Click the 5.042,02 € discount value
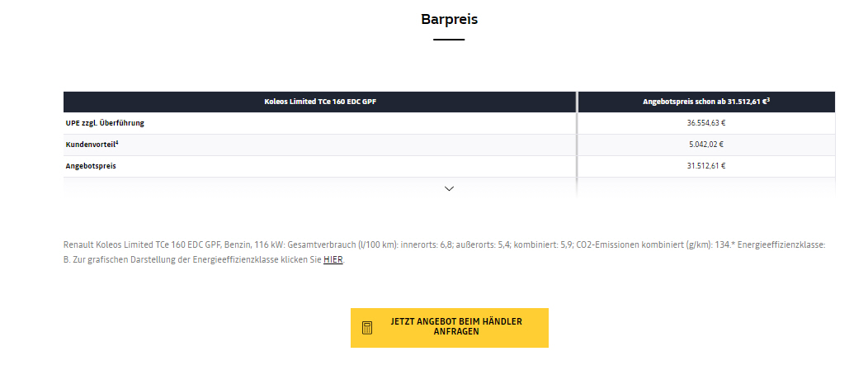 point(705,145)
